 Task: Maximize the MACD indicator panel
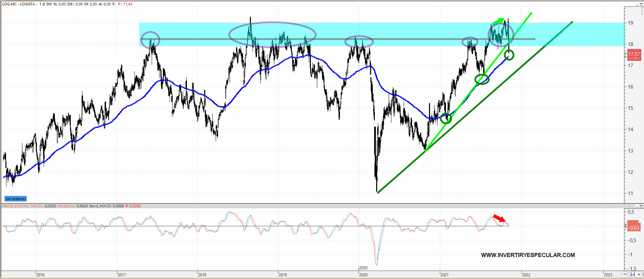coord(641,206)
